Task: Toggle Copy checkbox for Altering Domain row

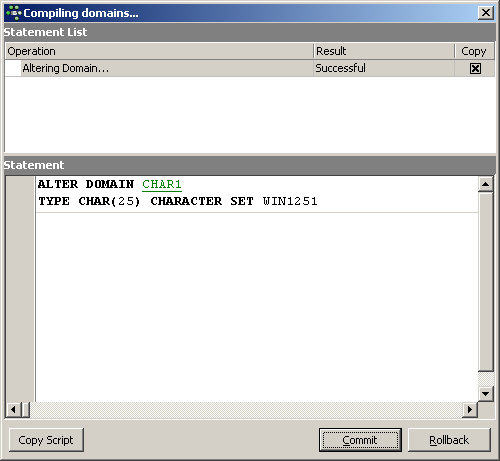Action: coord(475,69)
